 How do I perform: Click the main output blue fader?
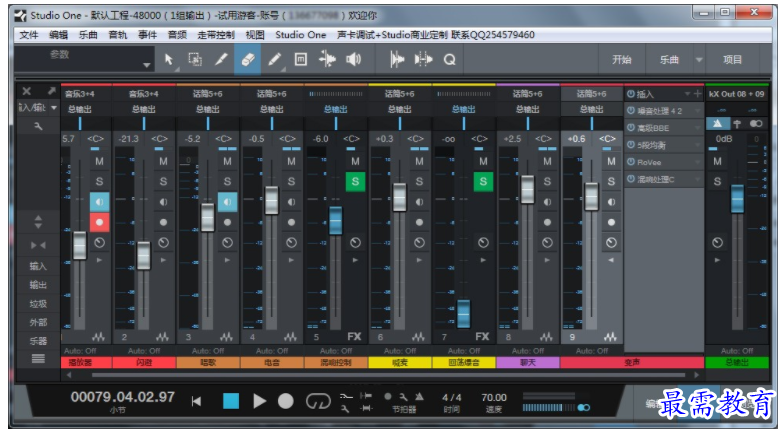click(737, 198)
